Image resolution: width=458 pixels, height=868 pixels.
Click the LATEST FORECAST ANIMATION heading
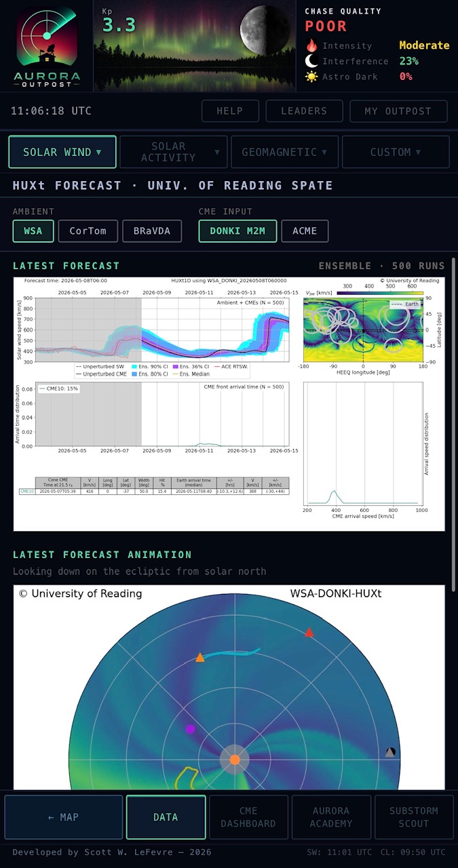click(102, 555)
